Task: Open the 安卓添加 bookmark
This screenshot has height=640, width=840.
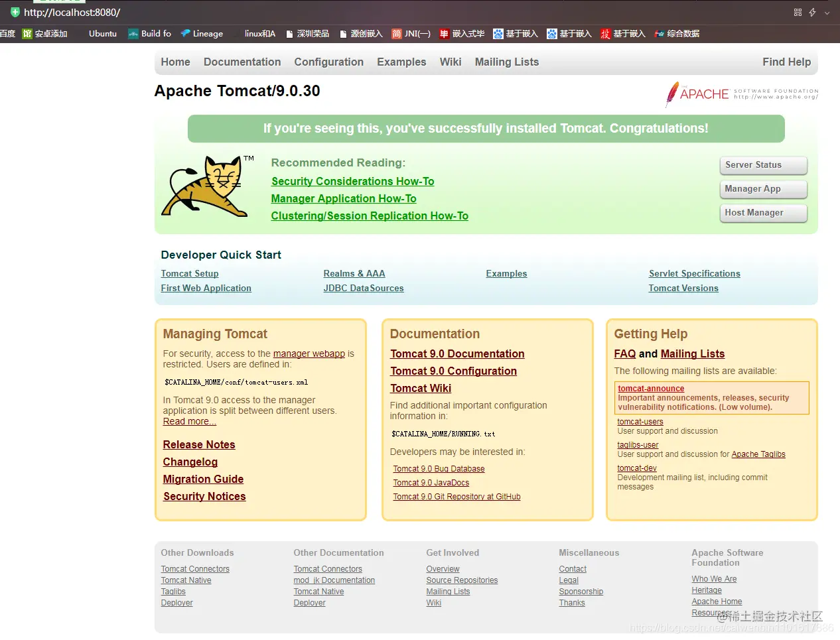Action: (45, 33)
